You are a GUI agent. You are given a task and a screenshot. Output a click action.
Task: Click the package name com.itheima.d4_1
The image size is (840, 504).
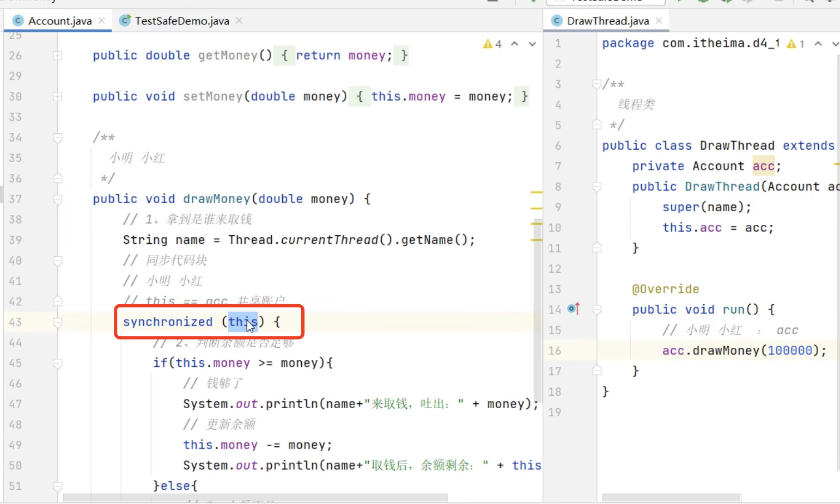721,43
